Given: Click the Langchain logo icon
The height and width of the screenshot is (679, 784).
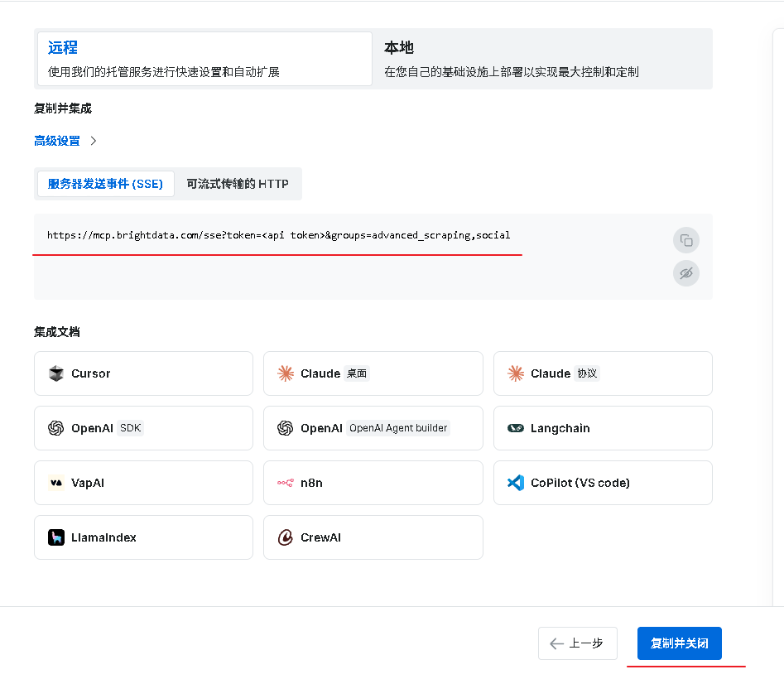Looking at the screenshot, I should click(516, 428).
